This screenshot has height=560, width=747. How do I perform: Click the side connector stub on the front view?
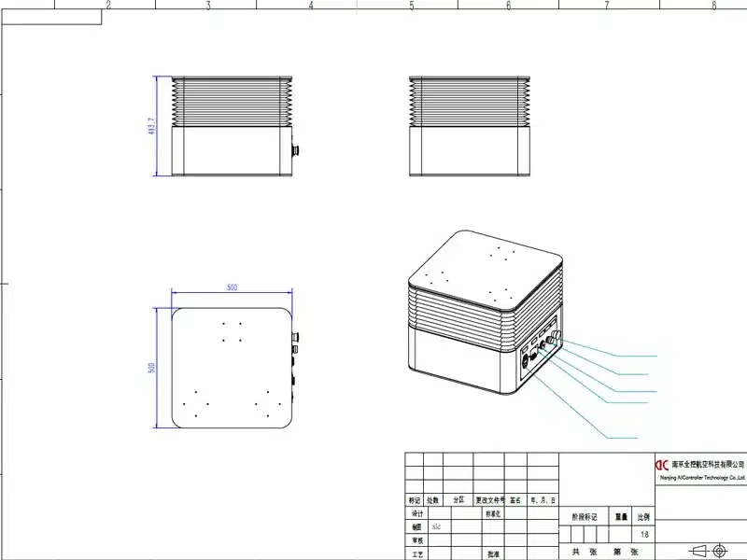tap(294, 149)
